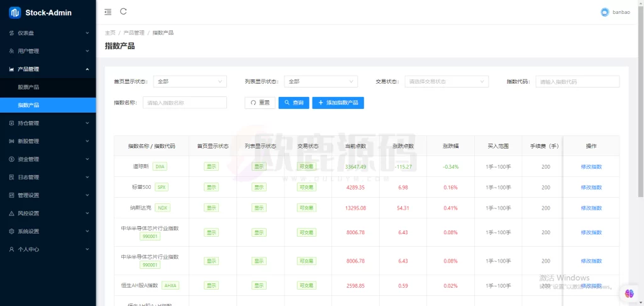644x306 pixels.
Task: Click the refresh page icon
Action: coord(123,11)
